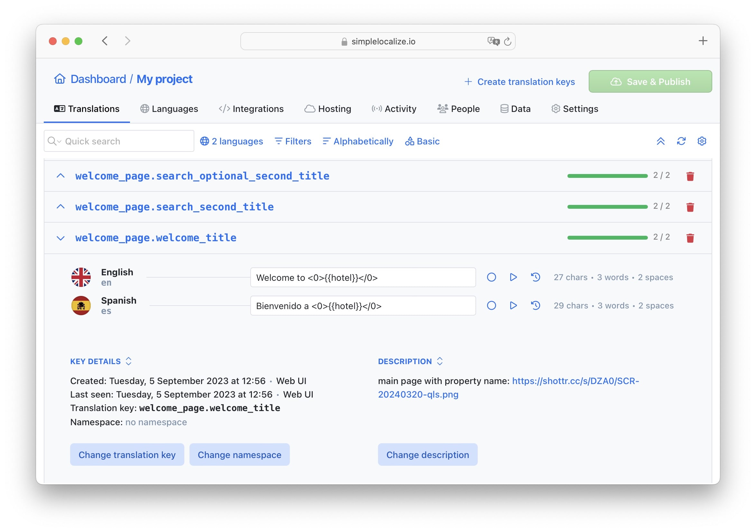Click progress bar of welcome_page.search_optional_second_title
Screen dimensions: 756x532
607,176
